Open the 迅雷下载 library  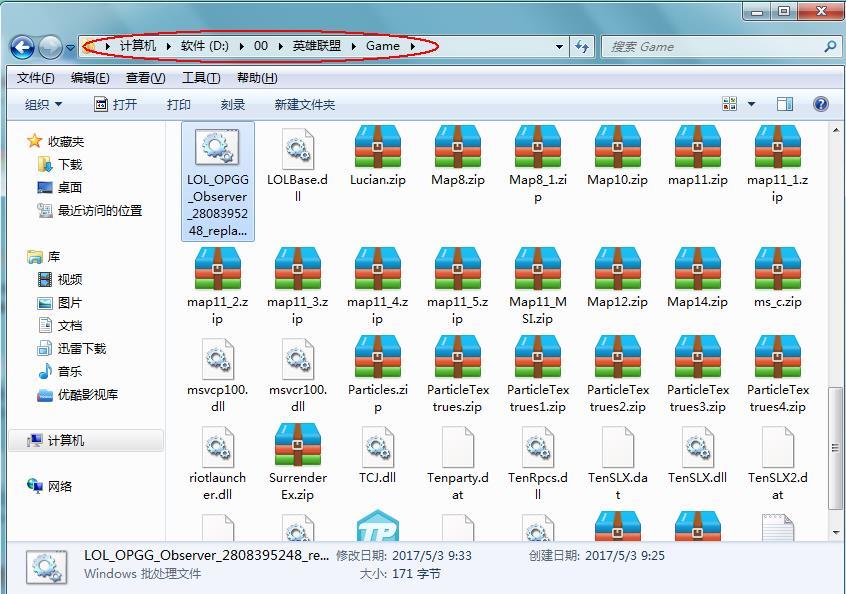point(72,349)
